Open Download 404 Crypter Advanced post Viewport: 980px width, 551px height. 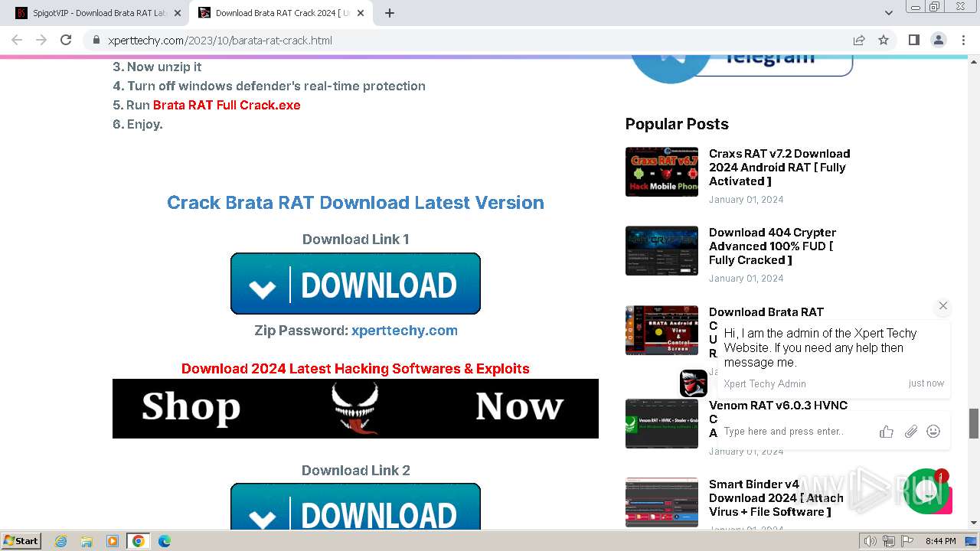[773, 246]
